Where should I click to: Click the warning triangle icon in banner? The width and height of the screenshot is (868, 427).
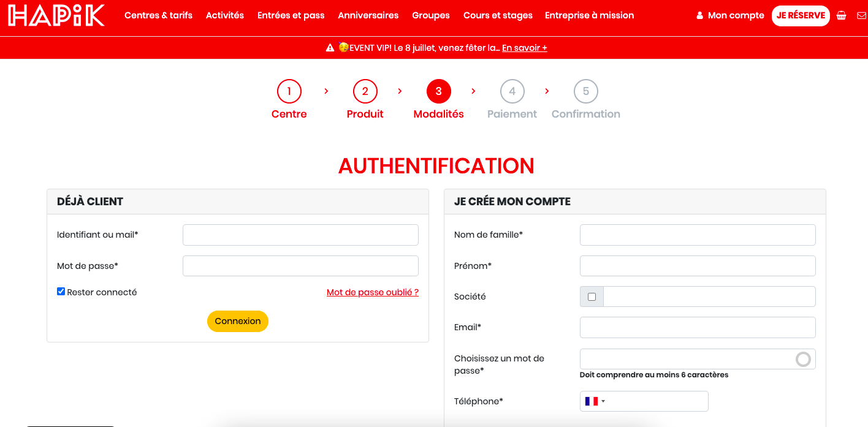[x=330, y=48]
